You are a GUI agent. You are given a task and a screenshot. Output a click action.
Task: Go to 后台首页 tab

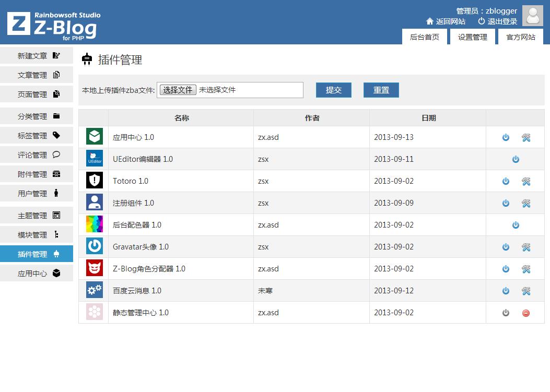pos(424,37)
